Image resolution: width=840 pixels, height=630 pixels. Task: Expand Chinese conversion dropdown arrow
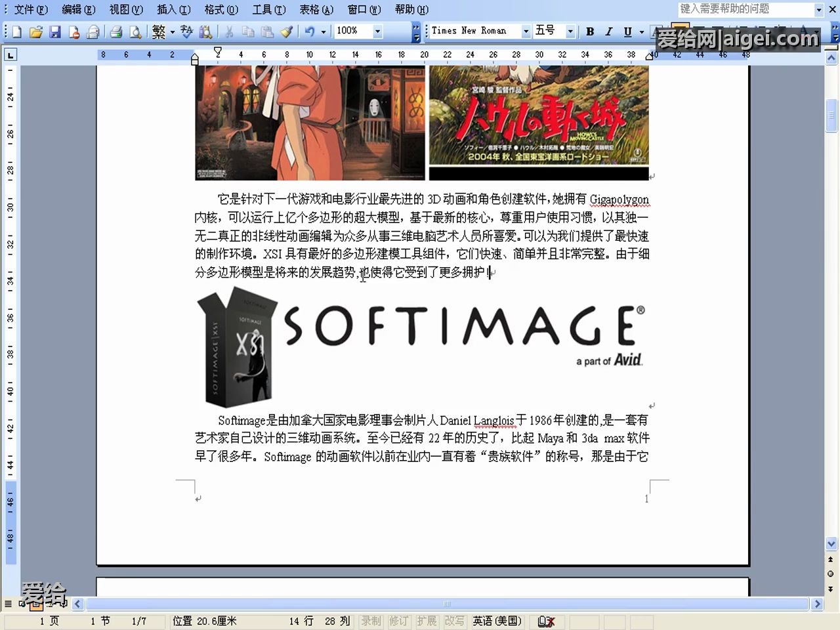(172, 31)
